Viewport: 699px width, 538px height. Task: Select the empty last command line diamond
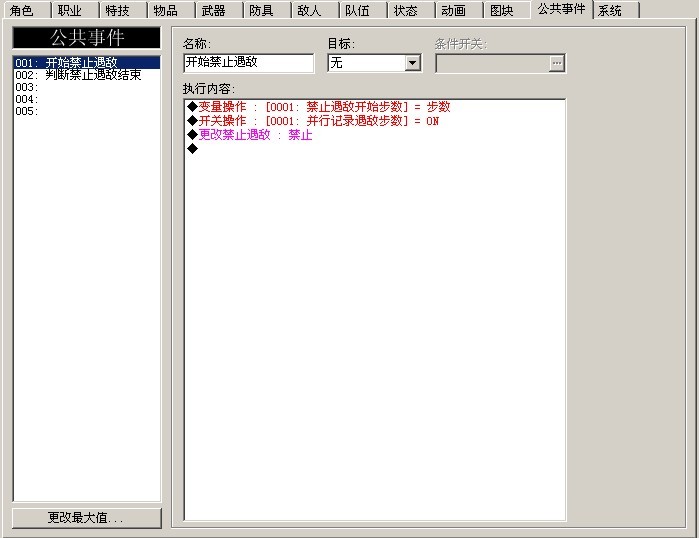click(193, 148)
